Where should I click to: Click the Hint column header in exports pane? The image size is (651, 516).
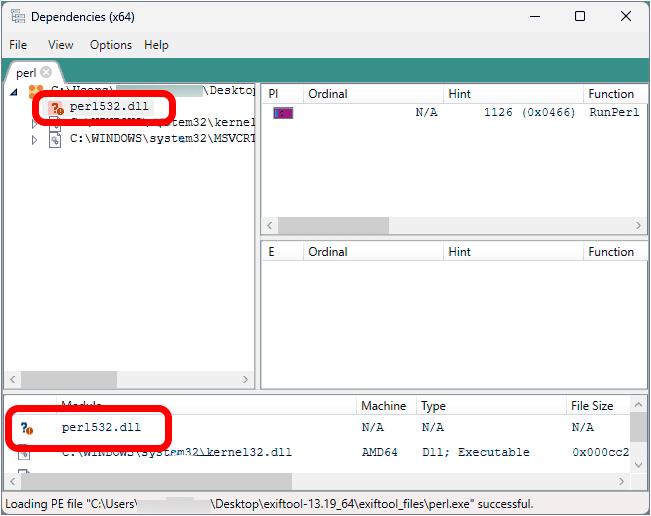(459, 252)
